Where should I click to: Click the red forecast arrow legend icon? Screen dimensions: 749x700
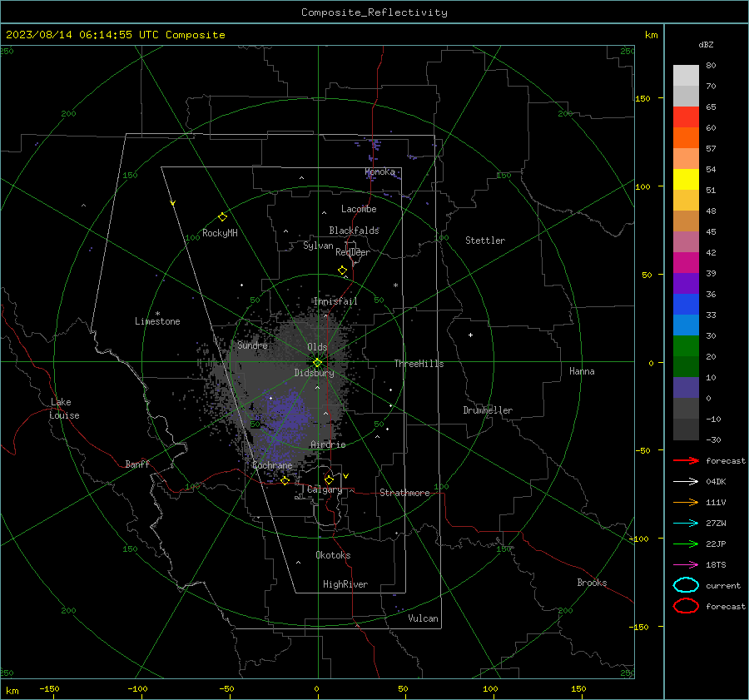click(686, 460)
